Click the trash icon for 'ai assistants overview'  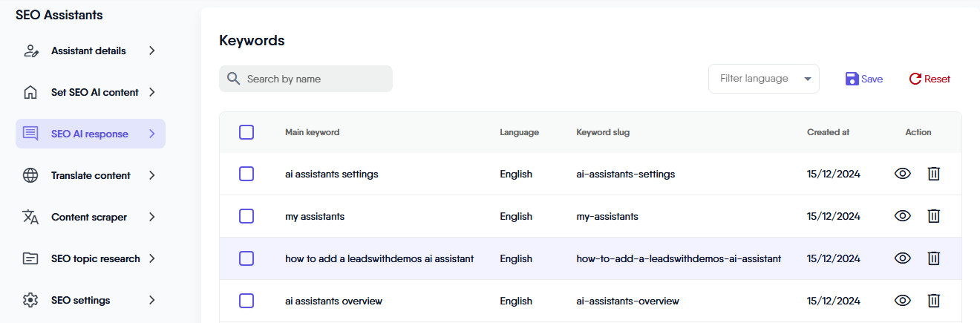[934, 301]
